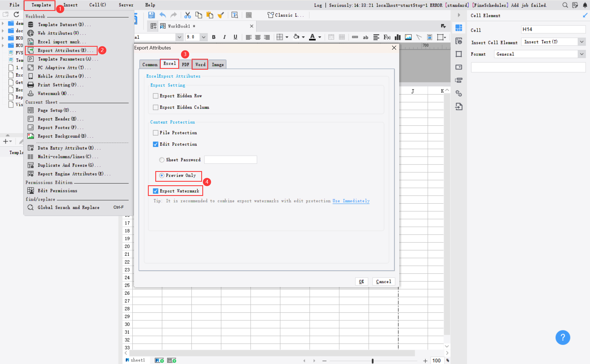Uncheck the Edit Protection checkbox
Image resolution: width=590 pixels, height=364 pixels.
[156, 144]
